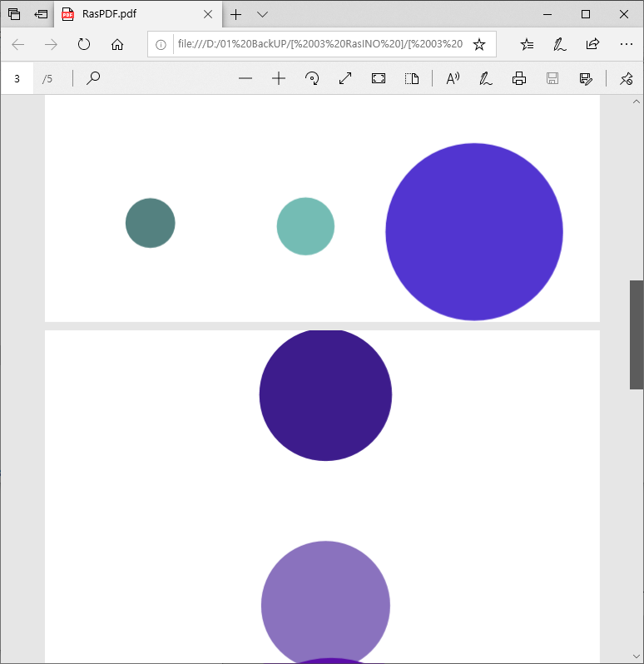View site information icon in address bar
This screenshot has width=644, height=664.
[161, 44]
